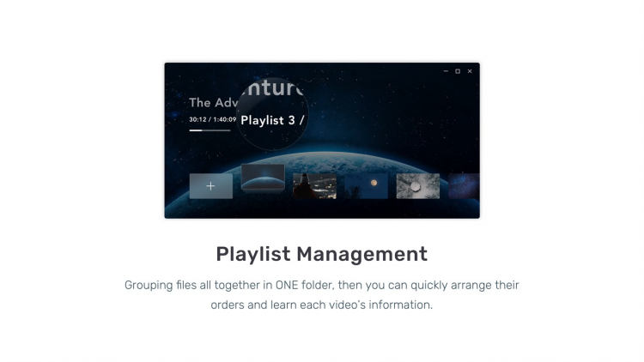
Task: Choose the snowy trees moon thumbnail
Action: [417, 186]
